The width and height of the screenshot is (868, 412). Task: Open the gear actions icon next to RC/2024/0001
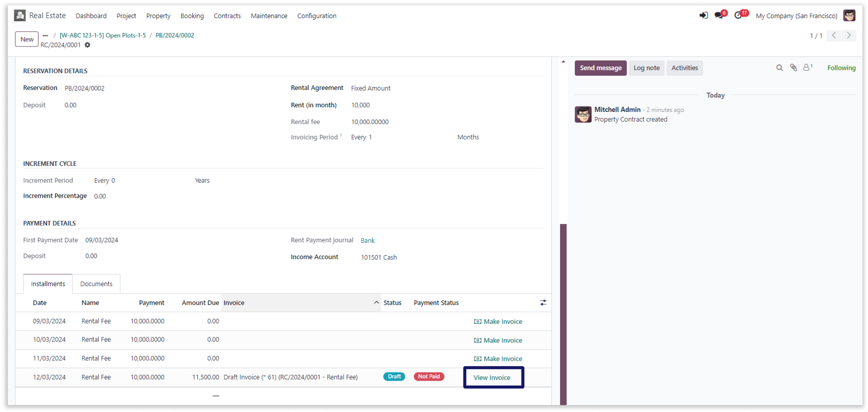point(87,45)
